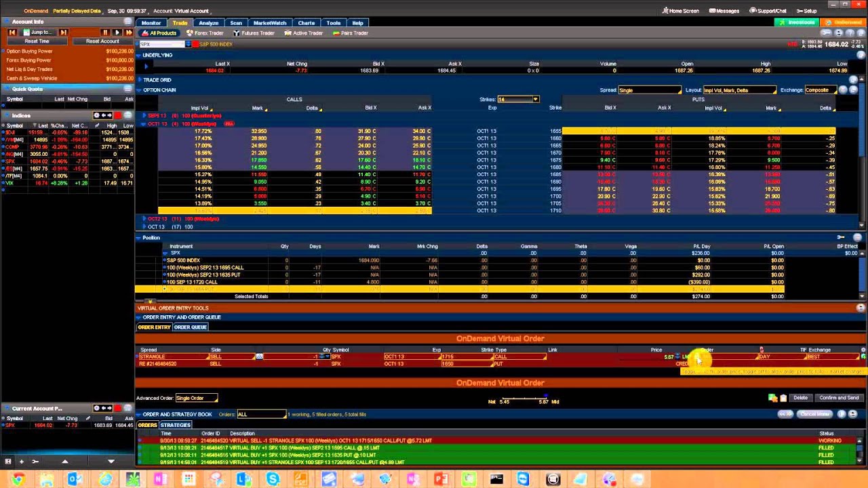Viewport: 868px width, 488px height.
Task: Click the Reset Account button
Action: pos(102,41)
